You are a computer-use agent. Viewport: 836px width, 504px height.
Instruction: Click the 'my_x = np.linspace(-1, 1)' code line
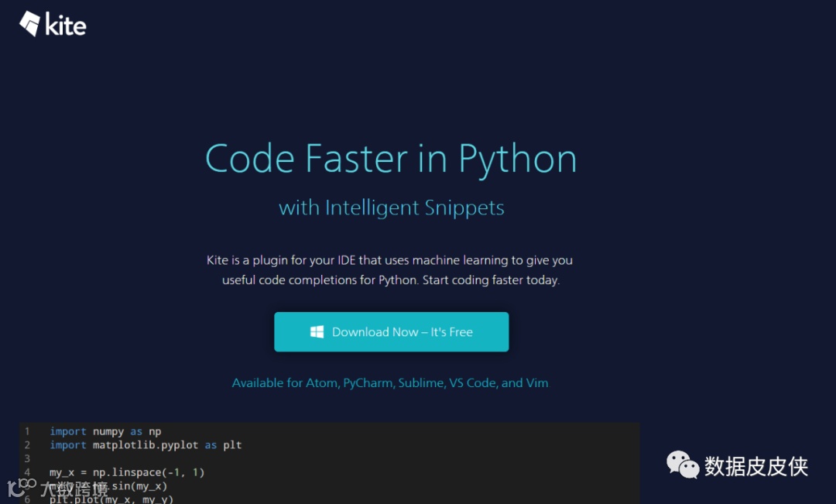click(127, 472)
